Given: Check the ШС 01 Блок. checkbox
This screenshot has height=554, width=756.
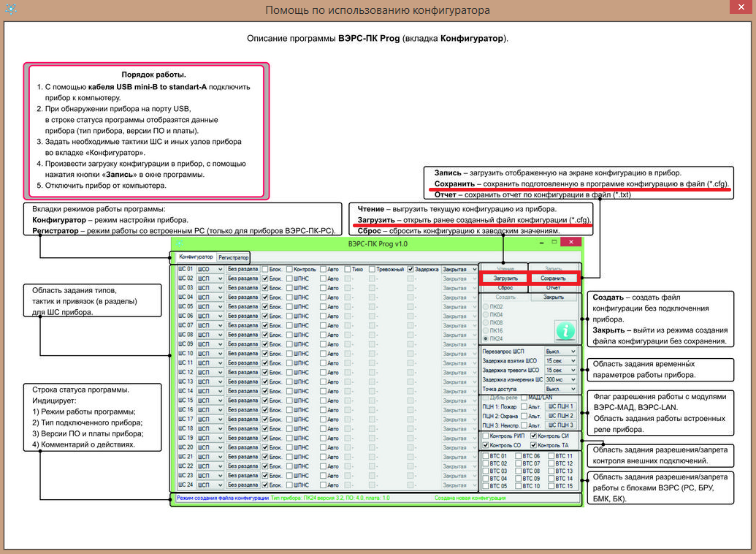Looking at the screenshot, I should 265,269.
